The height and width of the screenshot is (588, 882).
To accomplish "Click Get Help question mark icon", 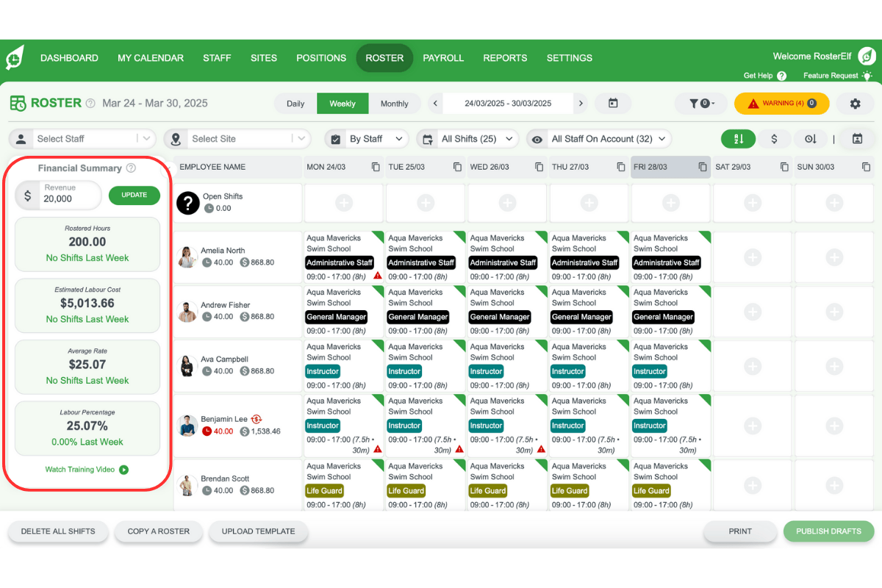I will [x=781, y=76].
